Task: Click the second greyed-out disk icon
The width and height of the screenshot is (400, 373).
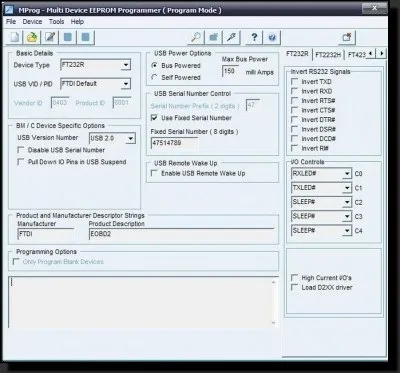Action: 86,37
